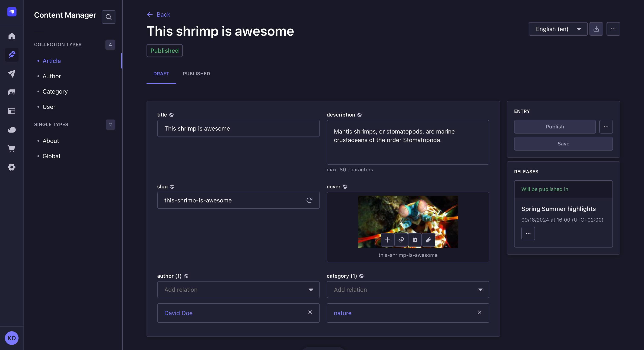
Task: Open Content Manager search magnifier
Action: (x=108, y=17)
